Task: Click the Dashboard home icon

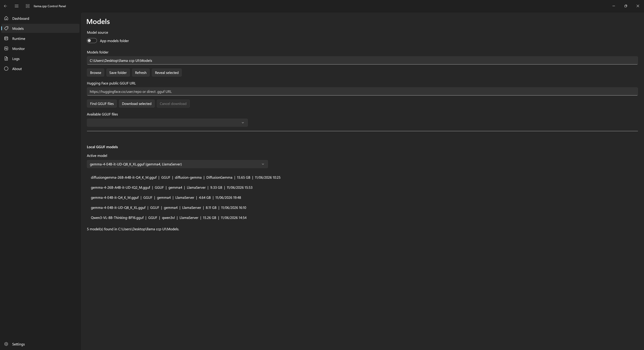Action: [6, 18]
